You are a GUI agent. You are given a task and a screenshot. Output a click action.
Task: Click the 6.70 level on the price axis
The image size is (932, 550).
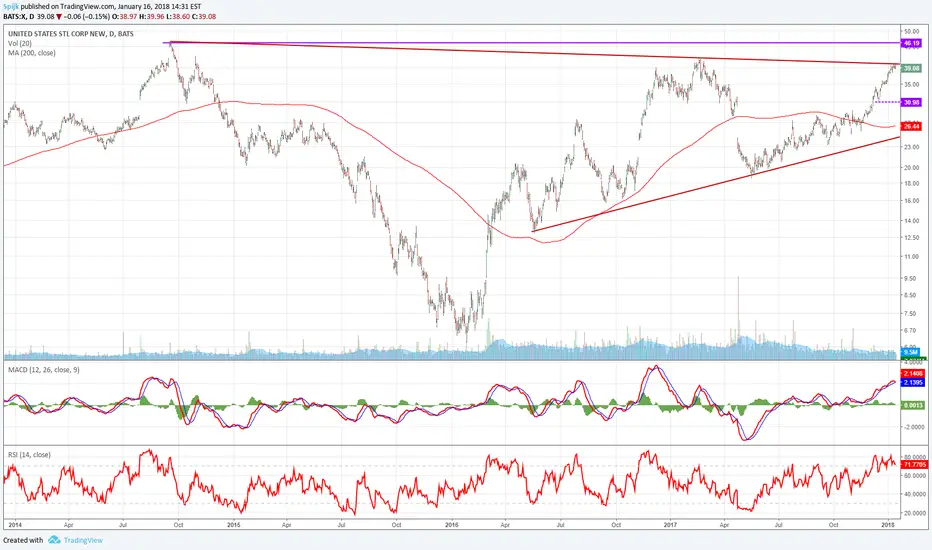910,331
